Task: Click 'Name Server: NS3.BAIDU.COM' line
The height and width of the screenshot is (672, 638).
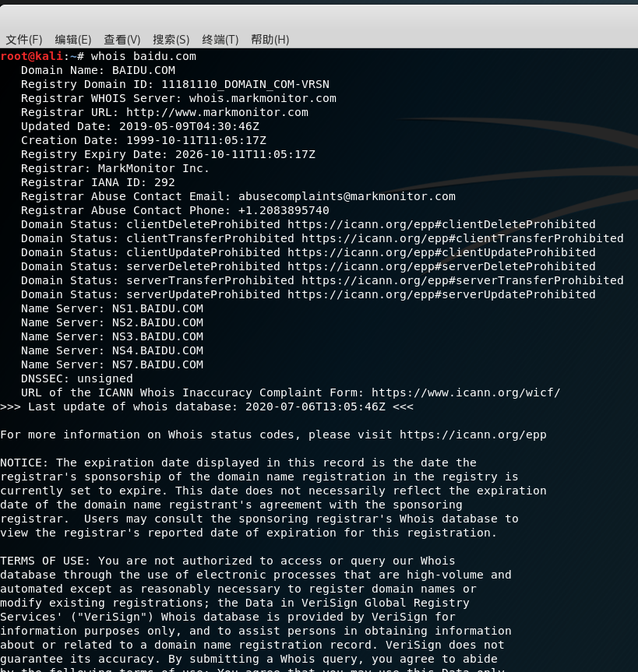Action: click(112, 337)
